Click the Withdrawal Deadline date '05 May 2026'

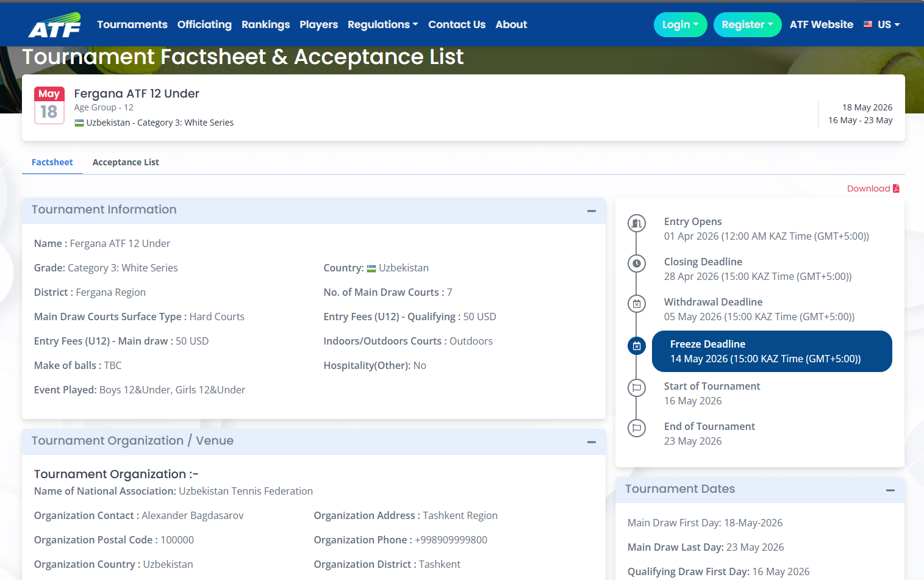693,317
